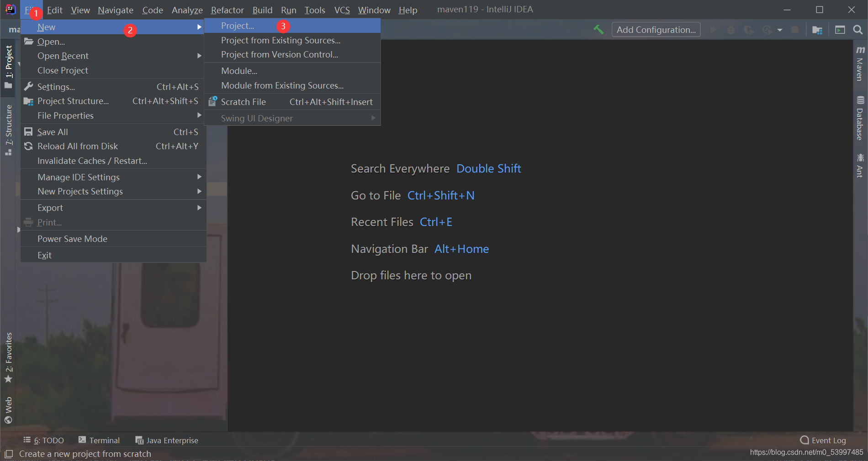Open the TODO tool window
The image size is (868, 461).
coord(43,440)
